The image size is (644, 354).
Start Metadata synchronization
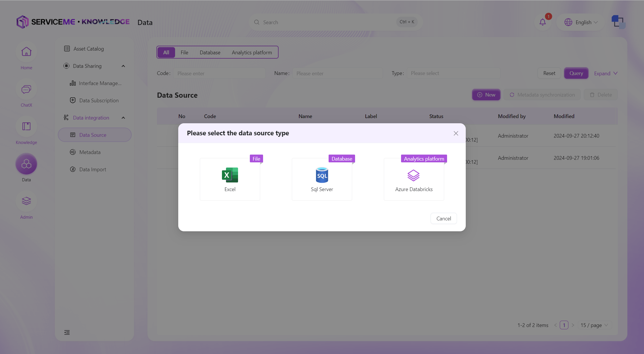point(542,95)
